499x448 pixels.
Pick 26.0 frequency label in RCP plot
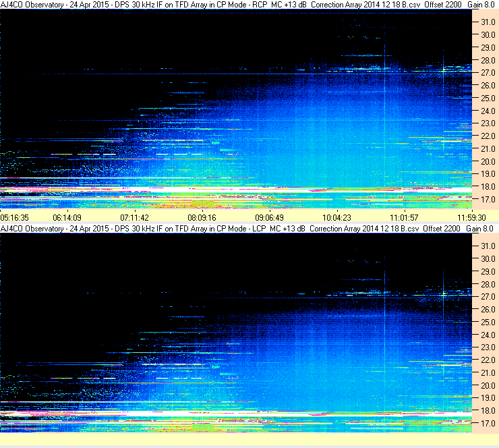488,86
